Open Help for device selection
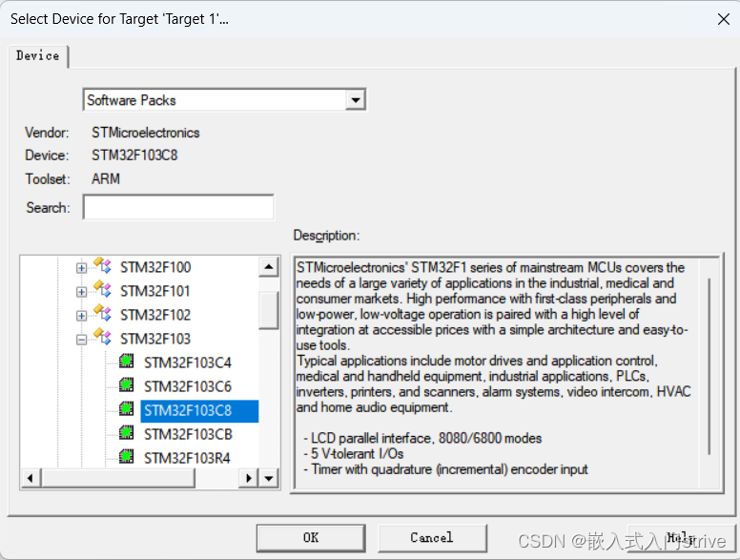This screenshot has width=740, height=560. (x=681, y=537)
